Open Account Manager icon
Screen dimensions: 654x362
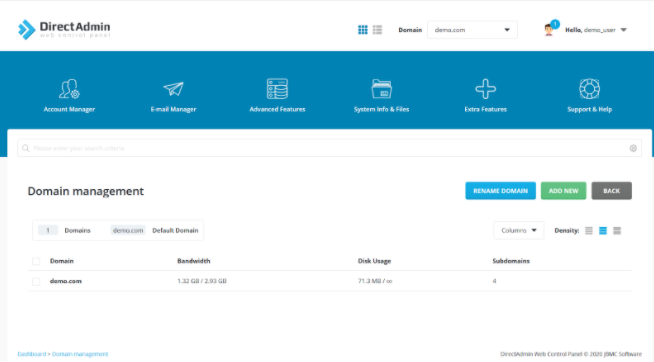click(x=69, y=89)
